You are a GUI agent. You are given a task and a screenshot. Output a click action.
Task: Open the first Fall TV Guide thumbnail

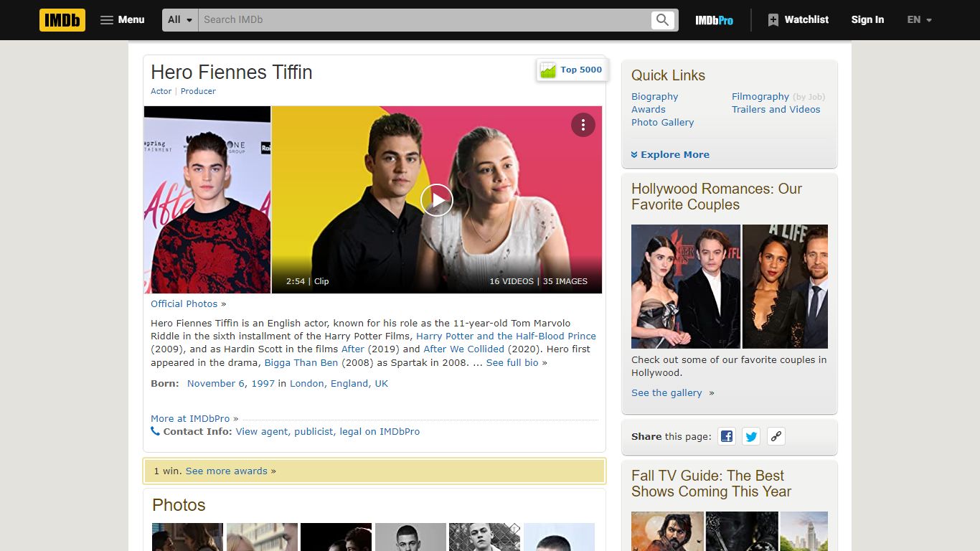click(667, 531)
